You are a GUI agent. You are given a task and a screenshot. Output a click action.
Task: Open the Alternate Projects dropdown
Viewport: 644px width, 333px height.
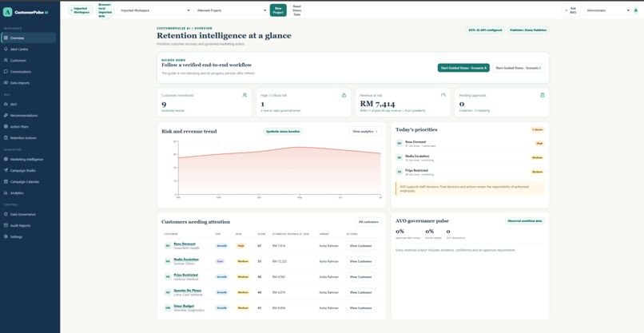coord(231,10)
